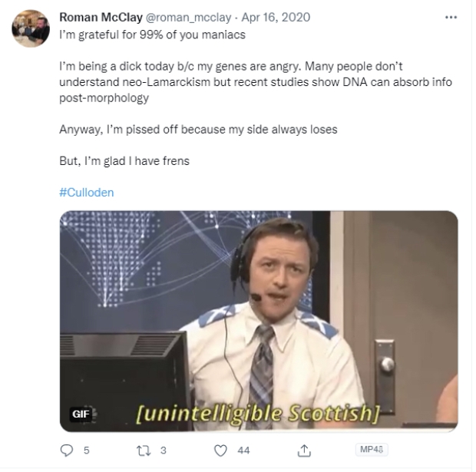
Task: Click the reply speech bubble icon
Action: [x=67, y=451]
